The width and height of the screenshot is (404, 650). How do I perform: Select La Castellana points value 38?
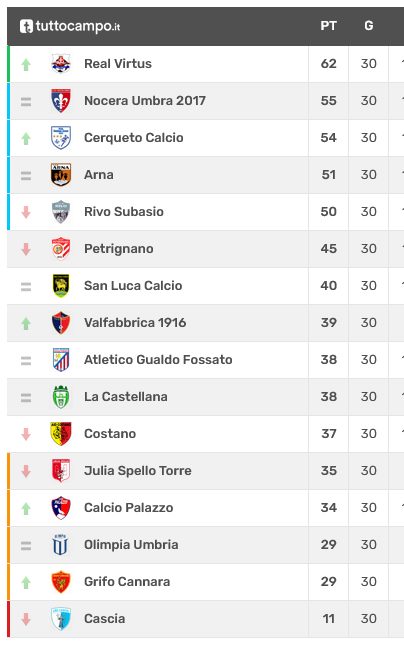pos(329,397)
